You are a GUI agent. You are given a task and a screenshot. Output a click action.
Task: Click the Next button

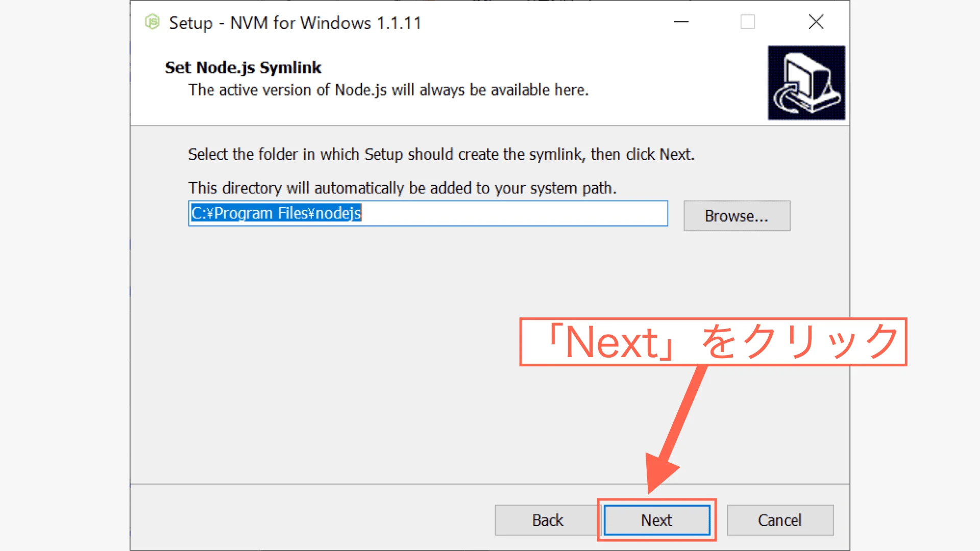(x=656, y=520)
